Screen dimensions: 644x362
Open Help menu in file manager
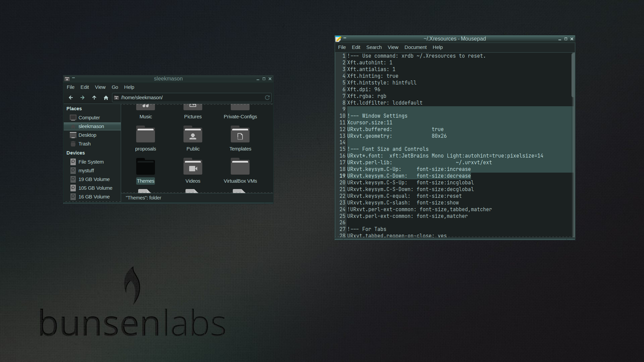[129, 87]
